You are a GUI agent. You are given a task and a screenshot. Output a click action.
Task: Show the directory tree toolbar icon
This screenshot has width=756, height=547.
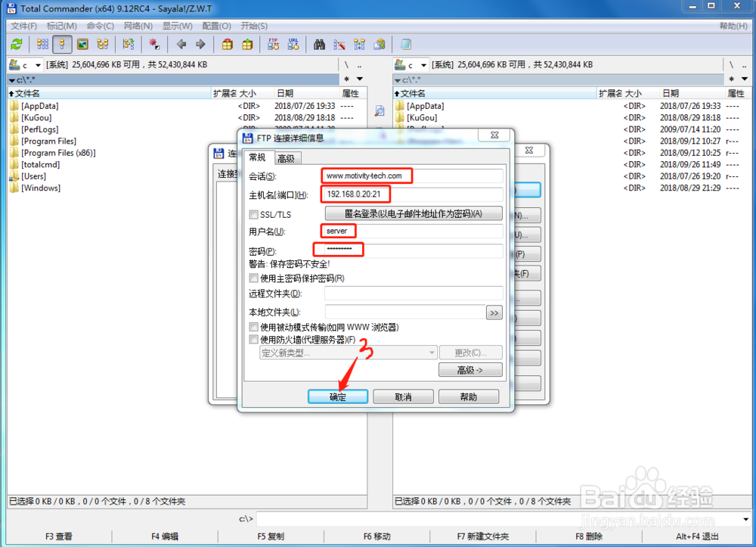[x=103, y=45]
